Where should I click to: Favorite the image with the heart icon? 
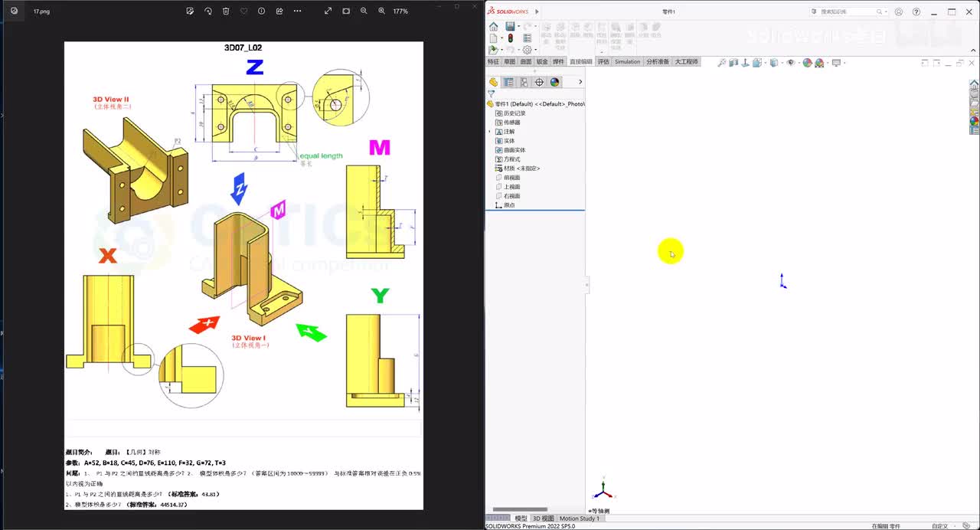[243, 11]
